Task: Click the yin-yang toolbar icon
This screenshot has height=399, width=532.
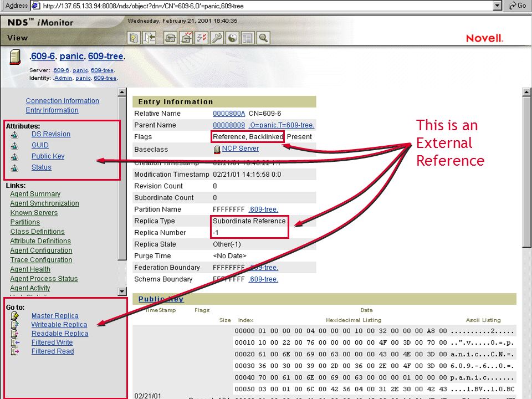Action: [232, 38]
